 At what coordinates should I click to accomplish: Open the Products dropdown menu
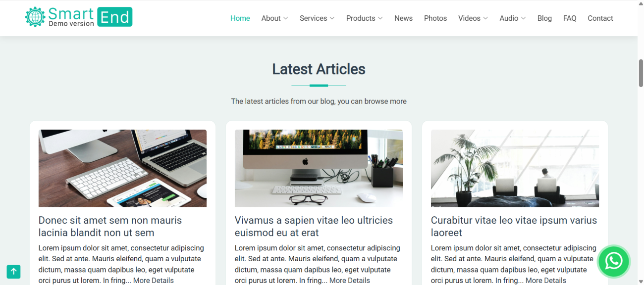pyautogui.click(x=364, y=18)
